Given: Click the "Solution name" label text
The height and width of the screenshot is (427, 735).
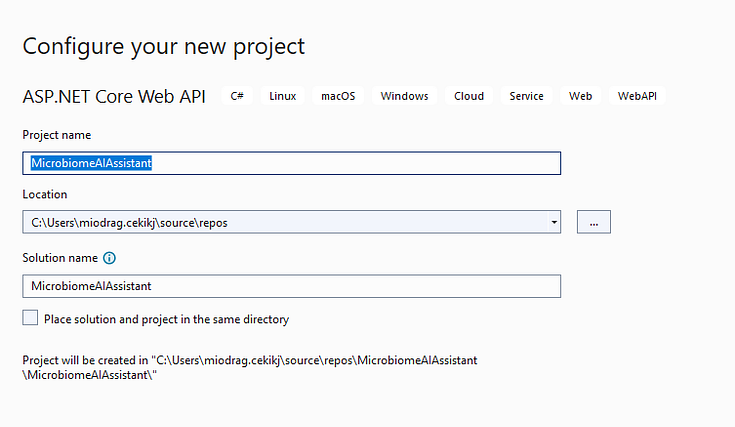Looking at the screenshot, I should click(59, 258).
